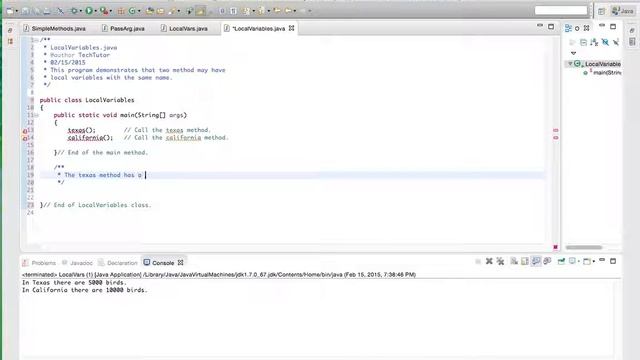The width and height of the screenshot is (640, 360).
Task: Click 'In Texas there are 5000 birds.' line
Action: coord(74,282)
